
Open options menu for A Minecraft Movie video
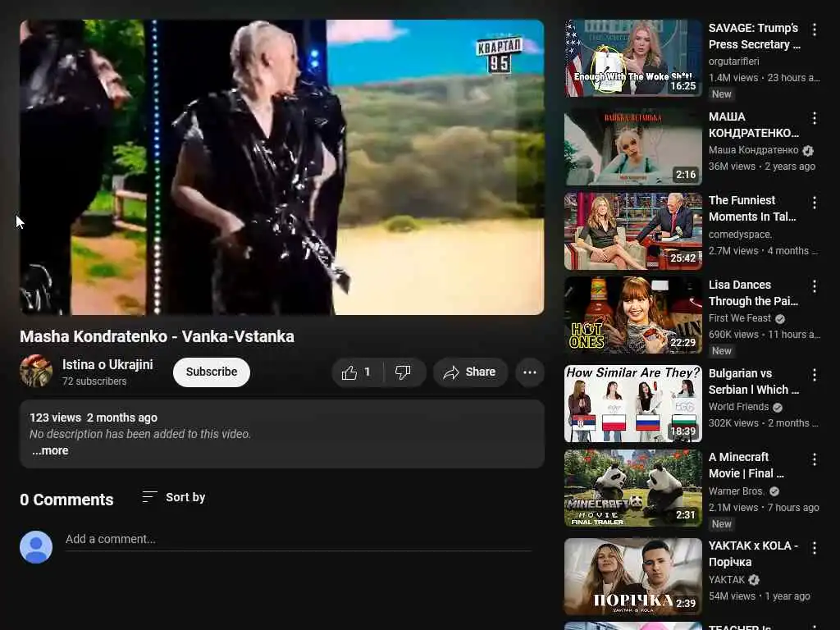pos(815,459)
